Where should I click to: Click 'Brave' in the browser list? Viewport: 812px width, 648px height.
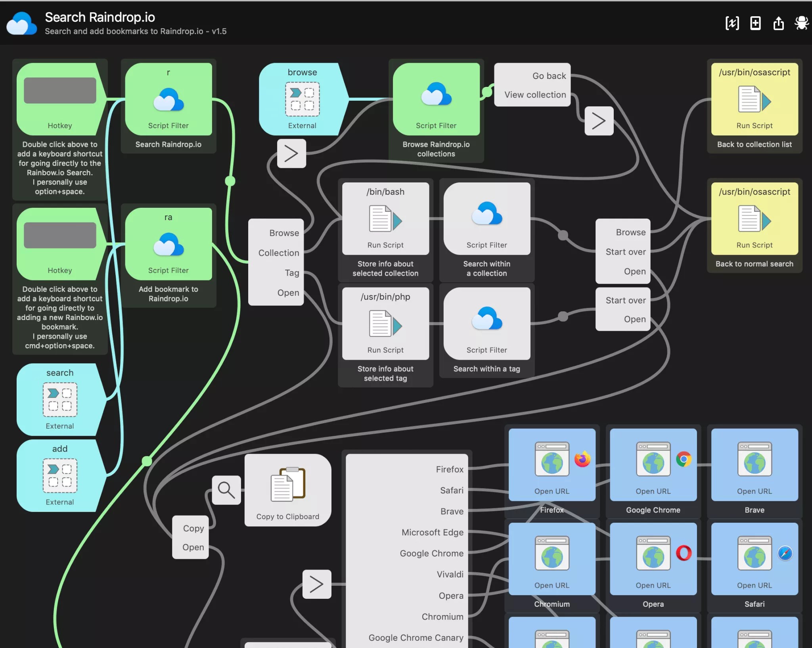(452, 512)
